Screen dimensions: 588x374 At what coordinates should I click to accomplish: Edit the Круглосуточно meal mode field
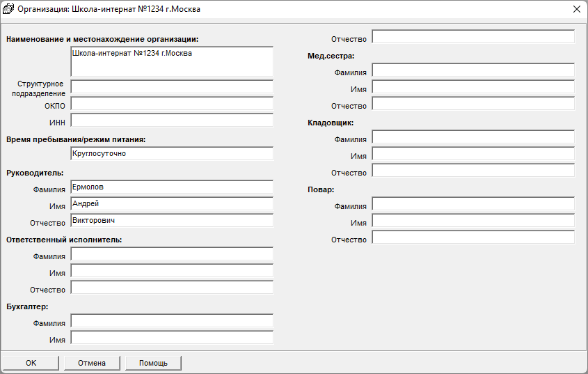click(x=172, y=154)
